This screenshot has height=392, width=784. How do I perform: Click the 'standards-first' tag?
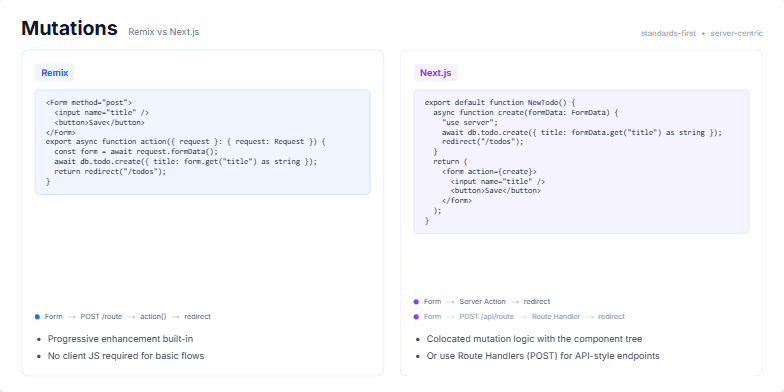[668, 34]
